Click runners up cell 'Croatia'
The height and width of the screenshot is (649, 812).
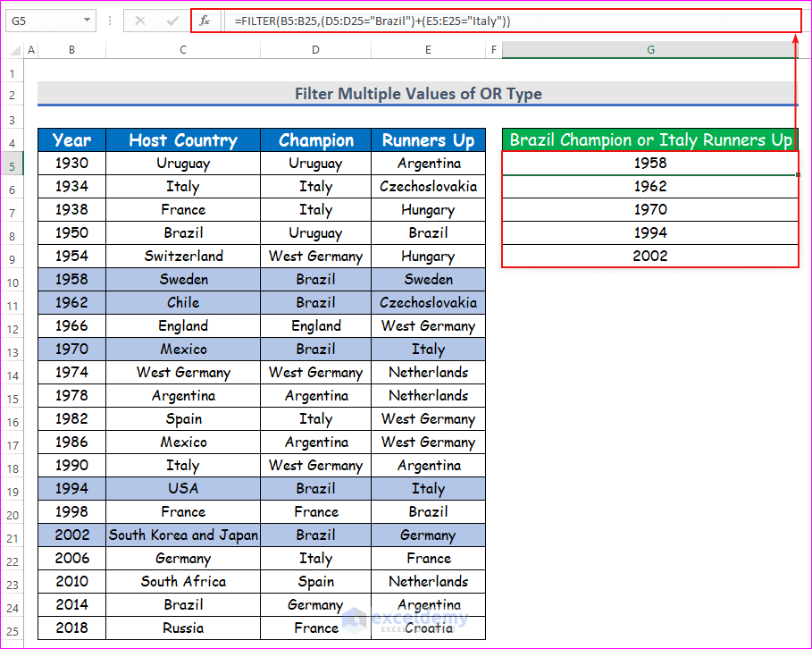tap(428, 628)
